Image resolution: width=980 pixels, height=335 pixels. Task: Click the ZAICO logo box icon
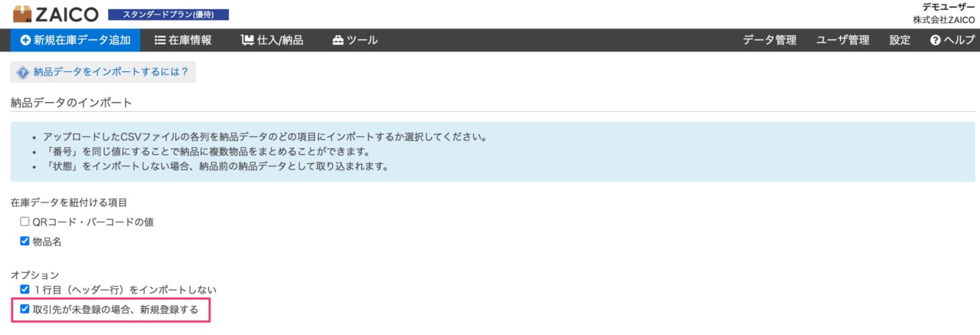tap(23, 14)
